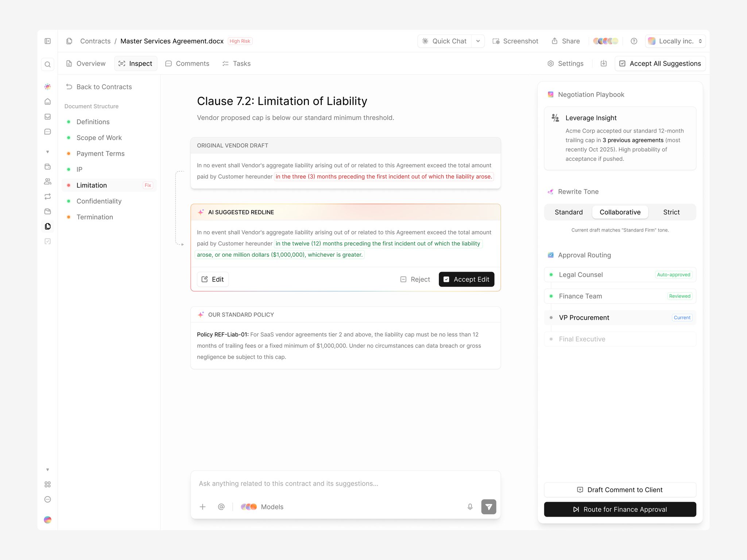Edit the AI suggested redline
Image resolution: width=747 pixels, height=560 pixels.
click(213, 279)
